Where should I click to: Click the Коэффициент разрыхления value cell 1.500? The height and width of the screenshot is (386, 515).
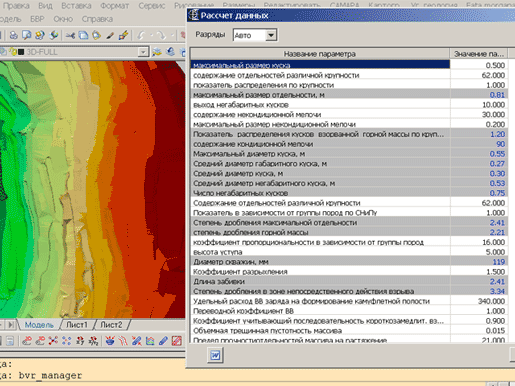[x=479, y=272]
